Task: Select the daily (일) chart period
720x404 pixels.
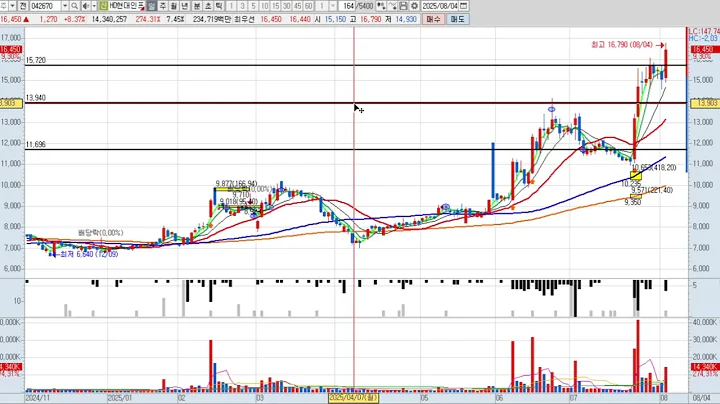Action: click(x=151, y=6)
